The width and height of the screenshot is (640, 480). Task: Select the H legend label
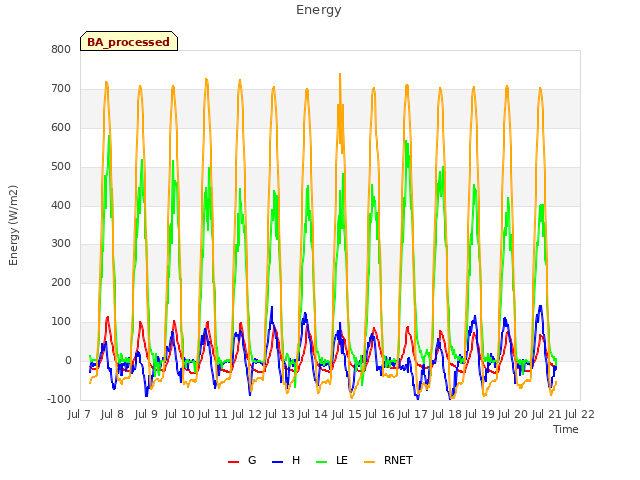(296, 460)
